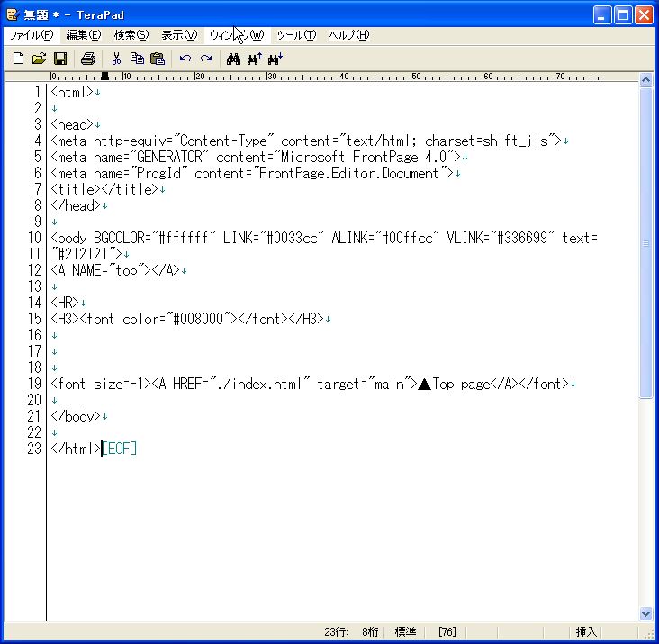The image size is (659, 644).
Task: Undo the last edit
Action: point(185,59)
